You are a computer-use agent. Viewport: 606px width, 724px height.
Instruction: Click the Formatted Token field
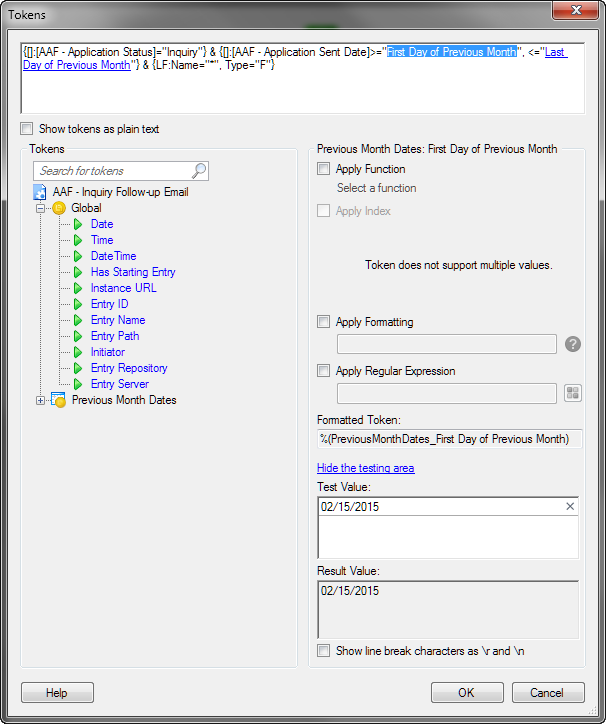coord(449,439)
